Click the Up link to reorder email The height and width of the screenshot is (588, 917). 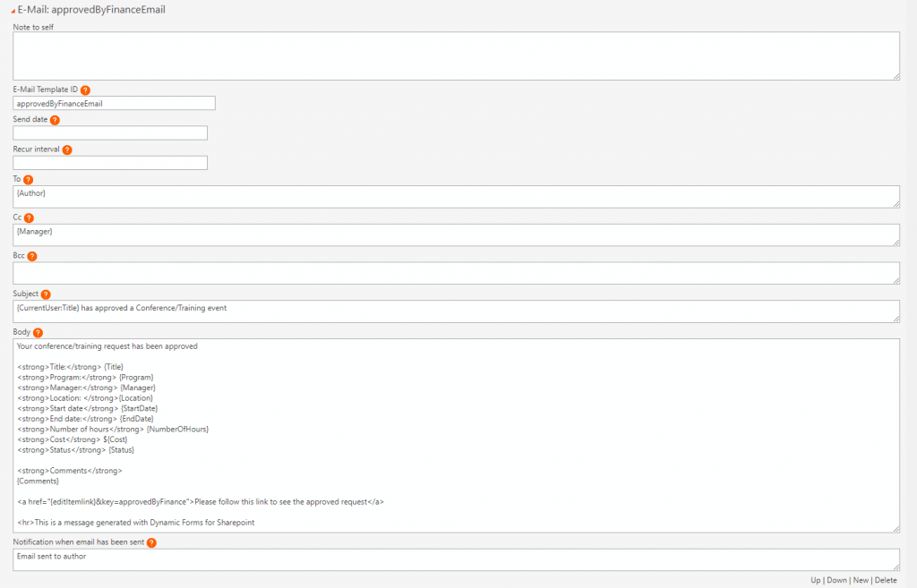tap(816, 580)
